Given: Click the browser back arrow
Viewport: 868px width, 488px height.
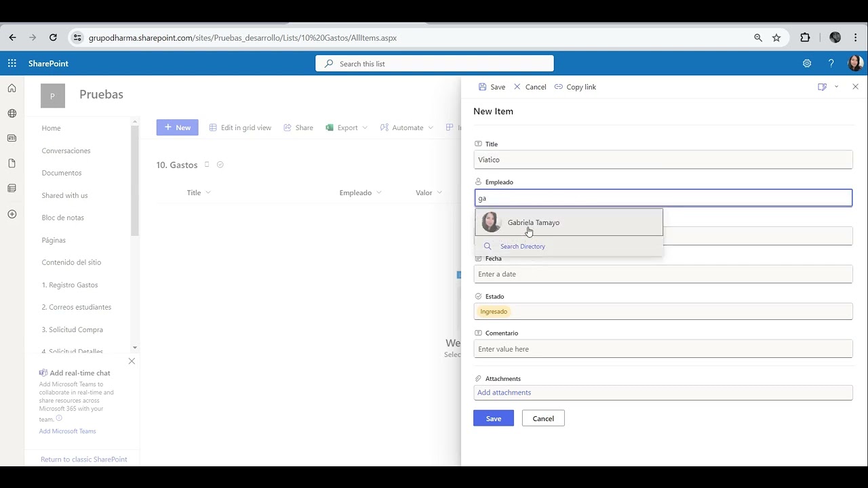Looking at the screenshot, I should (x=12, y=38).
